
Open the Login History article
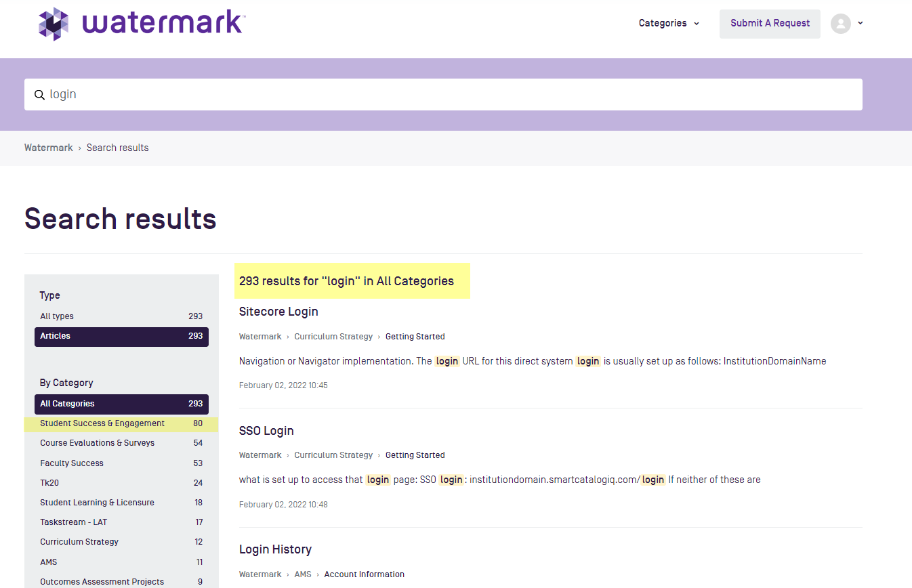coord(275,549)
